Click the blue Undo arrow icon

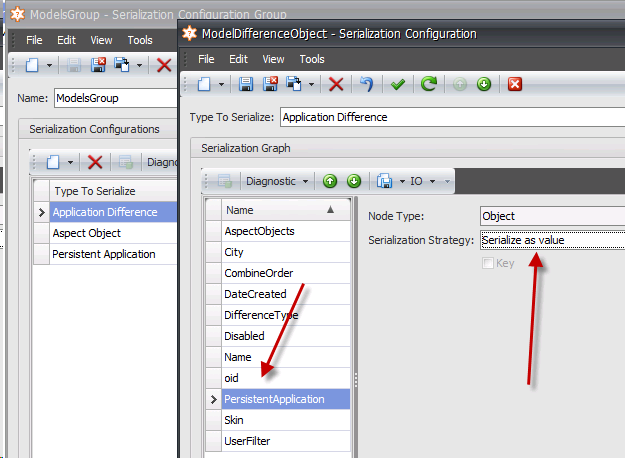pyautogui.click(x=367, y=84)
